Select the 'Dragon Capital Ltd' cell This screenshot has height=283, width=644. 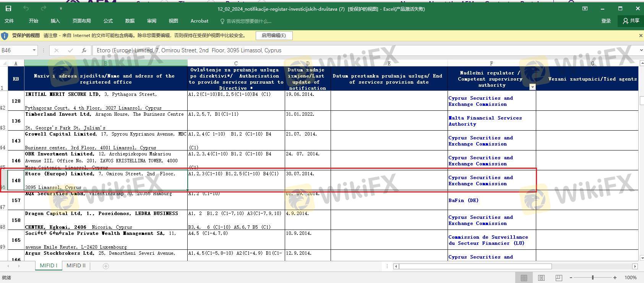pyautogui.click(x=106, y=220)
